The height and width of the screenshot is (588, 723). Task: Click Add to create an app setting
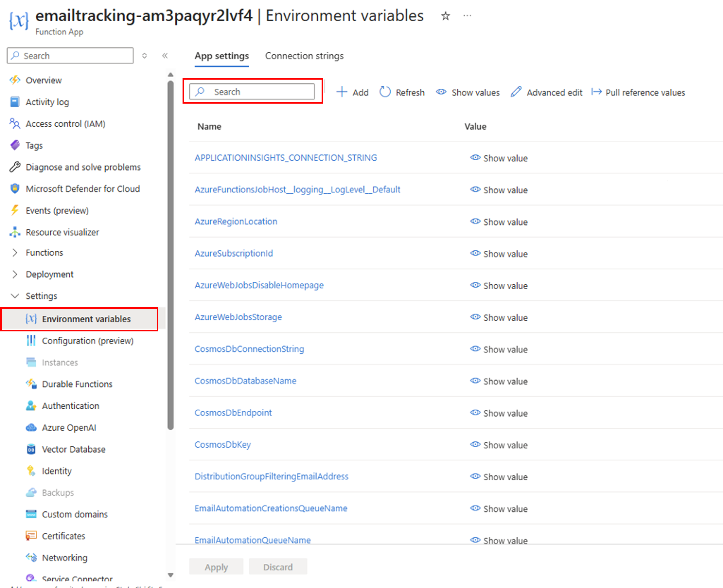(352, 92)
